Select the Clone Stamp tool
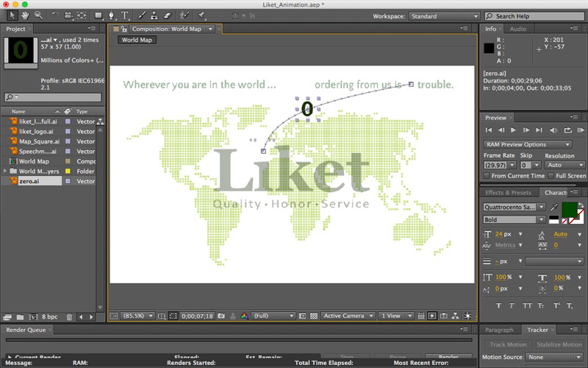Image resolution: width=588 pixels, height=368 pixels. 154,15
